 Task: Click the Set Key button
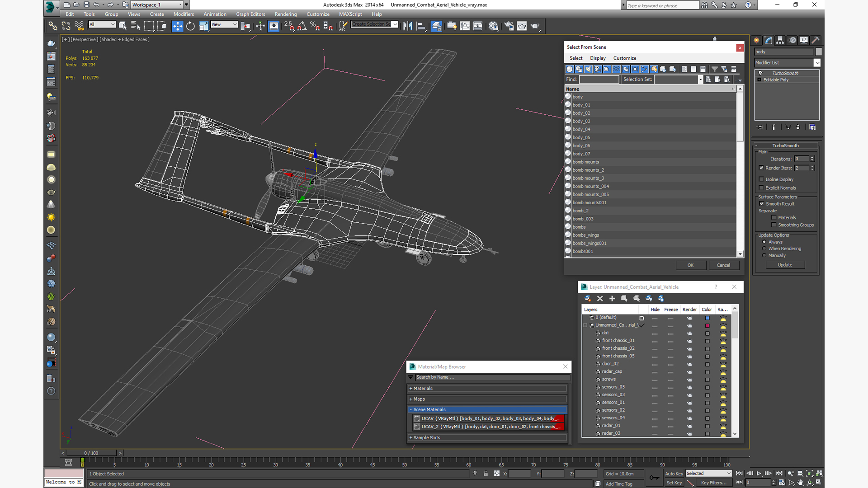(674, 483)
